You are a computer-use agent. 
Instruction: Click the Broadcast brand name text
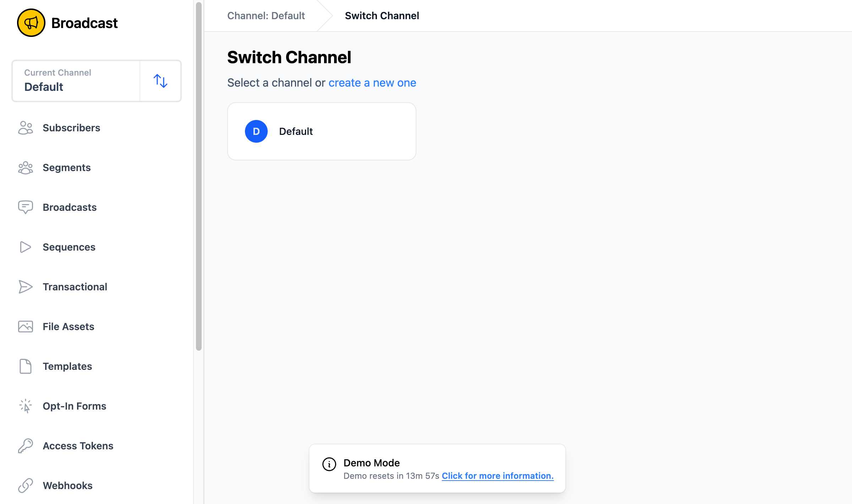click(84, 23)
